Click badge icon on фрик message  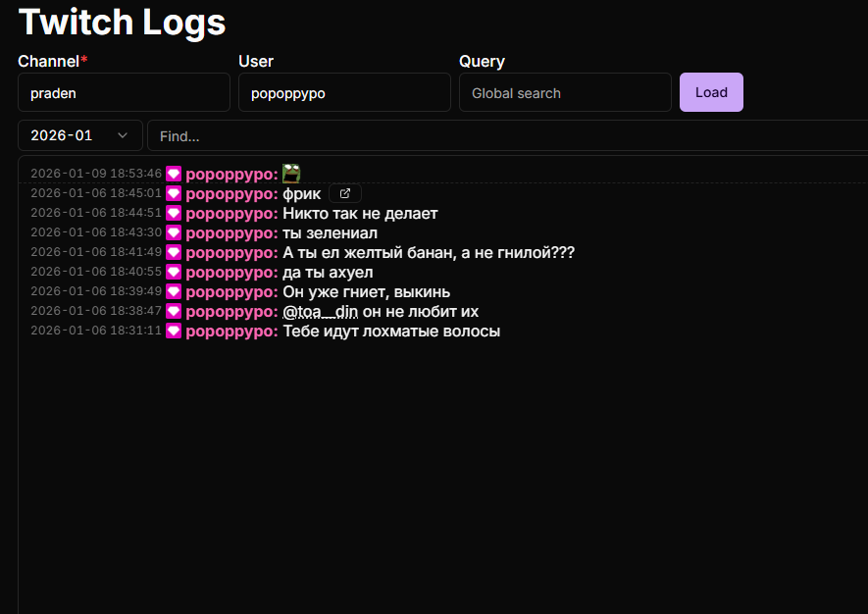(x=174, y=194)
